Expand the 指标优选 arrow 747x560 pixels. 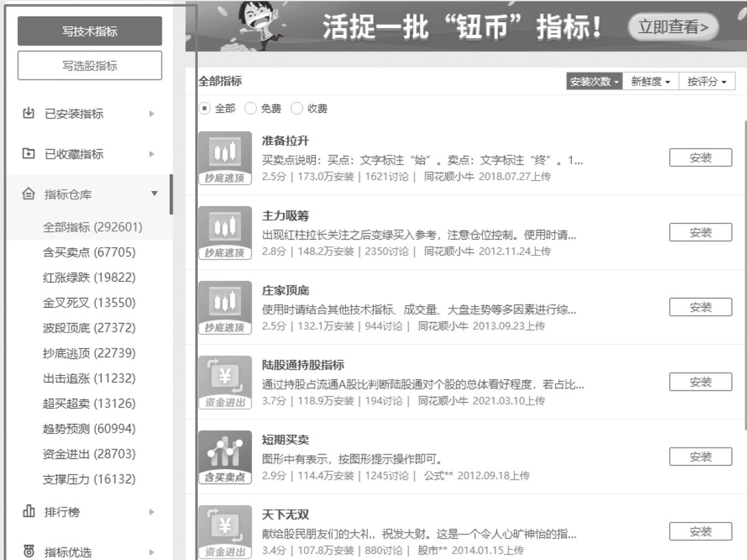tap(151, 552)
